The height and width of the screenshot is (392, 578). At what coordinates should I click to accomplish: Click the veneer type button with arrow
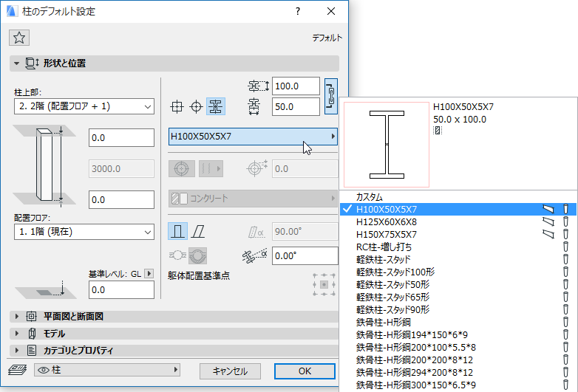tap(211, 168)
